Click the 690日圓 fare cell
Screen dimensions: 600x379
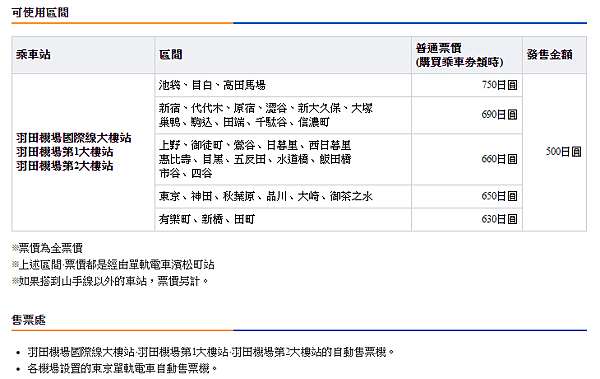tap(467, 115)
